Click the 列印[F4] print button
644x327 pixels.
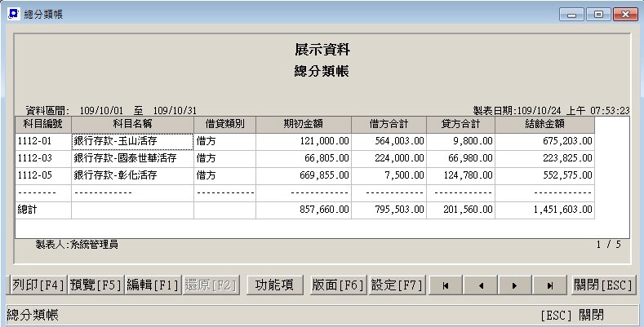[x=38, y=285]
